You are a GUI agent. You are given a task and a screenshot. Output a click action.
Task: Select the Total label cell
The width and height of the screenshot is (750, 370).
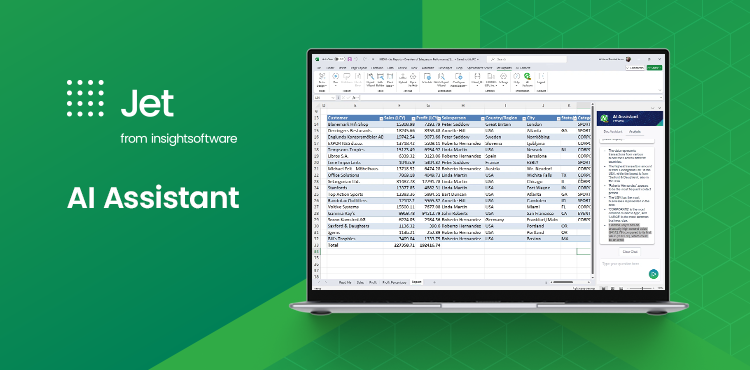[x=355, y=245]
